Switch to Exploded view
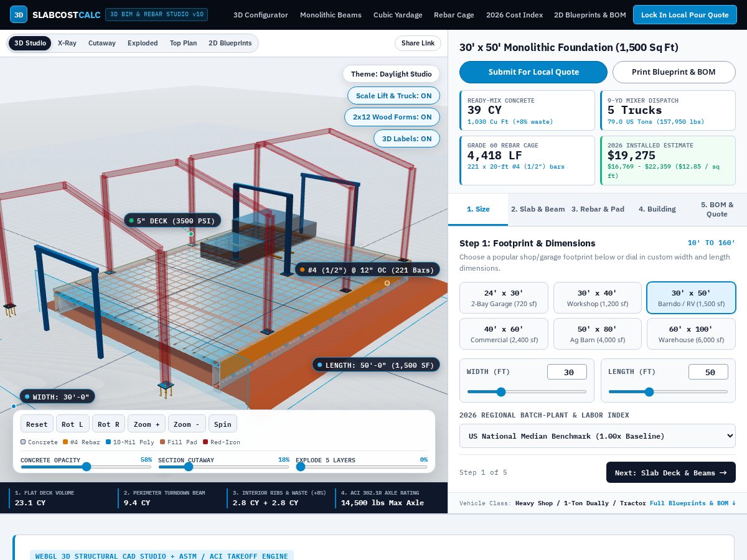 (x=143, y=44)
